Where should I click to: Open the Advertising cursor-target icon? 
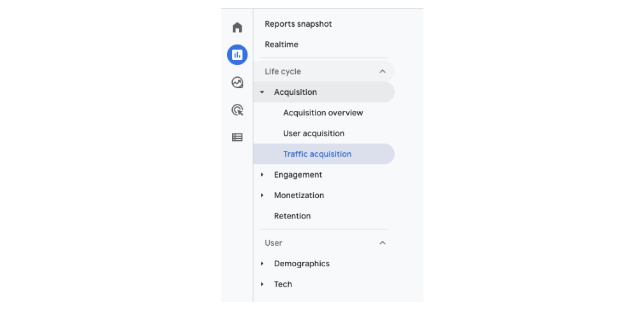(237, 110)
